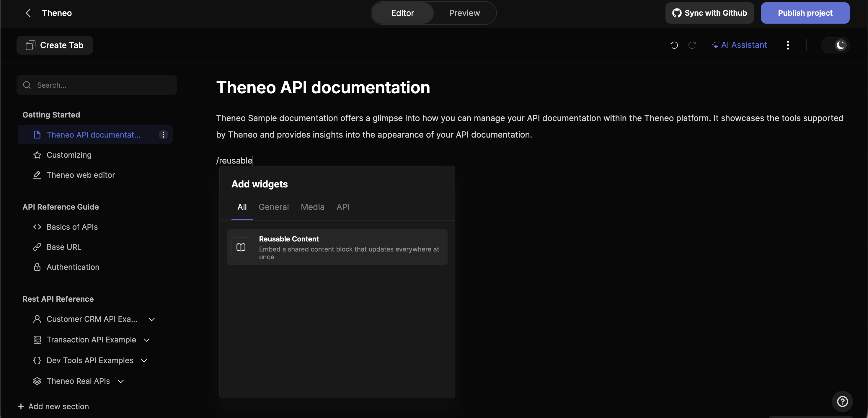Open options menu for Theneo API documentation page
This screenshot has width=868, height=418.
point(164,135)
